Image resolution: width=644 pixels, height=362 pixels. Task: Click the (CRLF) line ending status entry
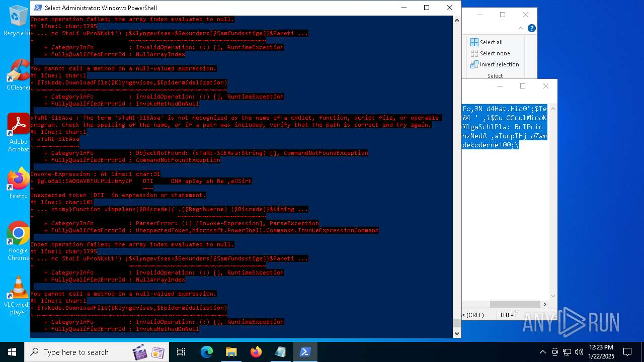point(475,315)
